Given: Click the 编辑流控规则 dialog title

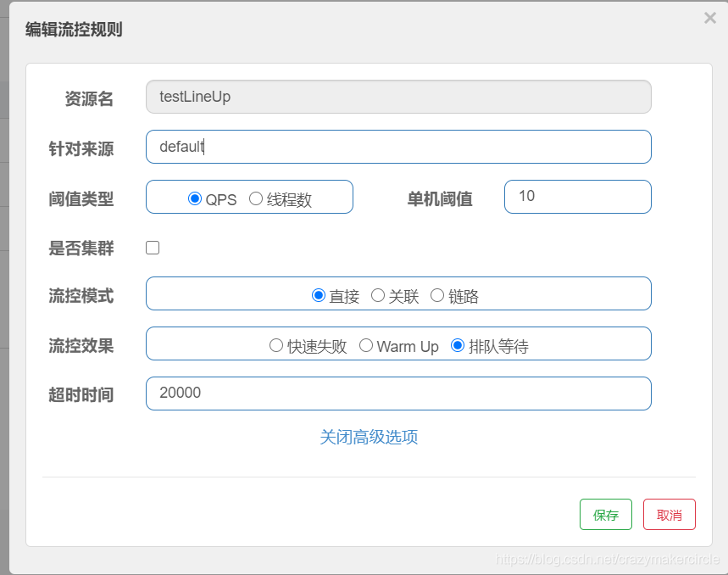Looking at the screenshot, I should tap(73, 29).
